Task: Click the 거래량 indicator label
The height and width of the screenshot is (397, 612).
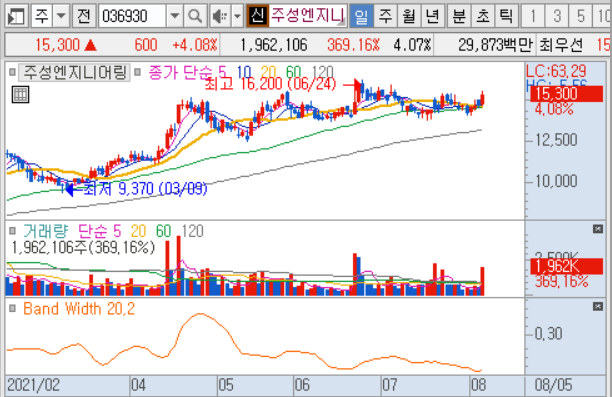Action: click(45, 231)
